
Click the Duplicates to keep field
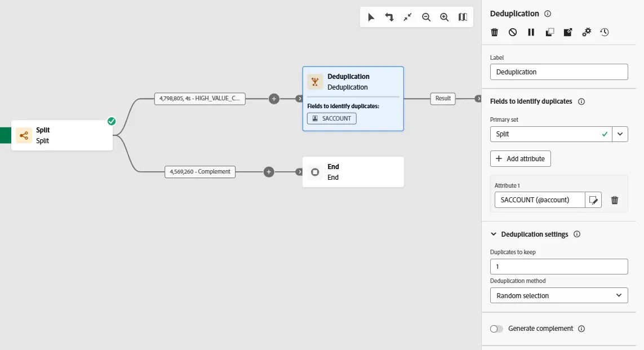[559, 267]
